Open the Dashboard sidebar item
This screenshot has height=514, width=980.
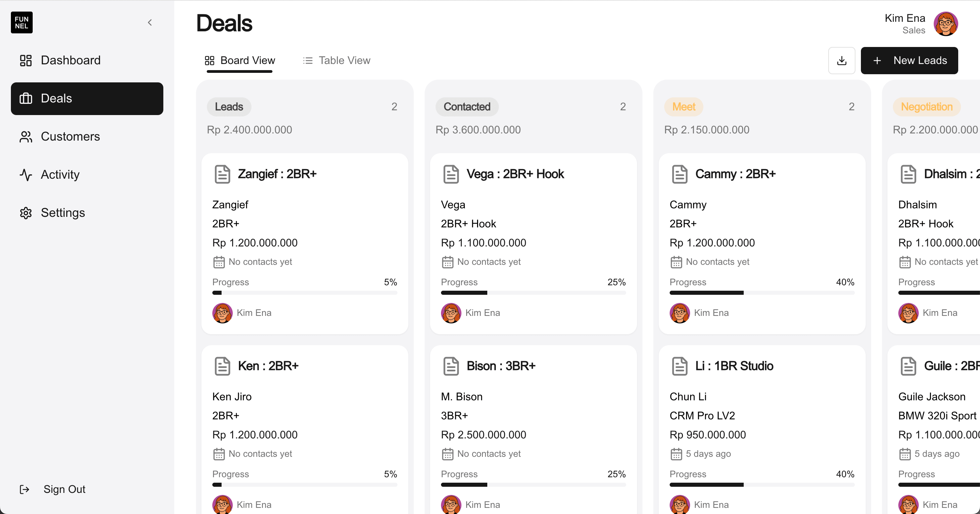(x=87, y=60)
